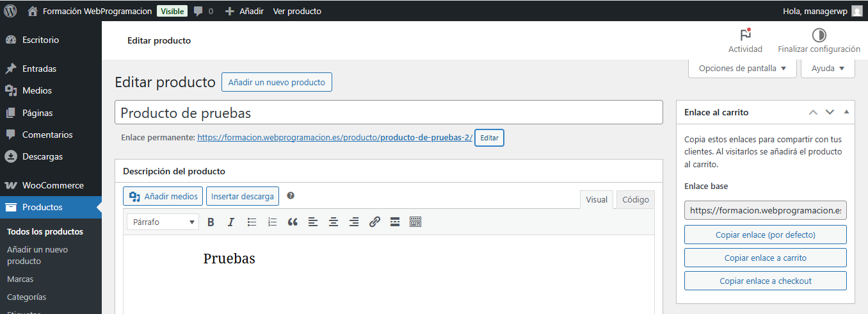The width and height of the screenshot is (868, 314).
Task: Switch to the Código editor tab
Action: (x=636, y=200)
